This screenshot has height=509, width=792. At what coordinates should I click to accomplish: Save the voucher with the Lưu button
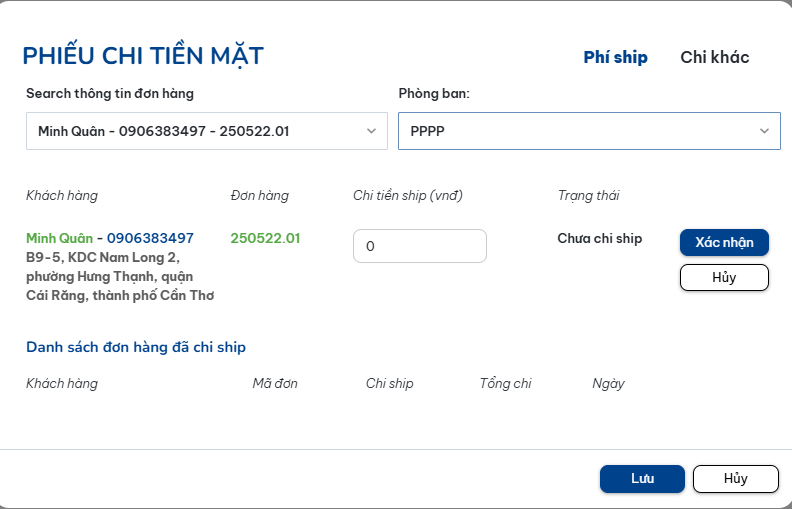[x=642, y=479]
